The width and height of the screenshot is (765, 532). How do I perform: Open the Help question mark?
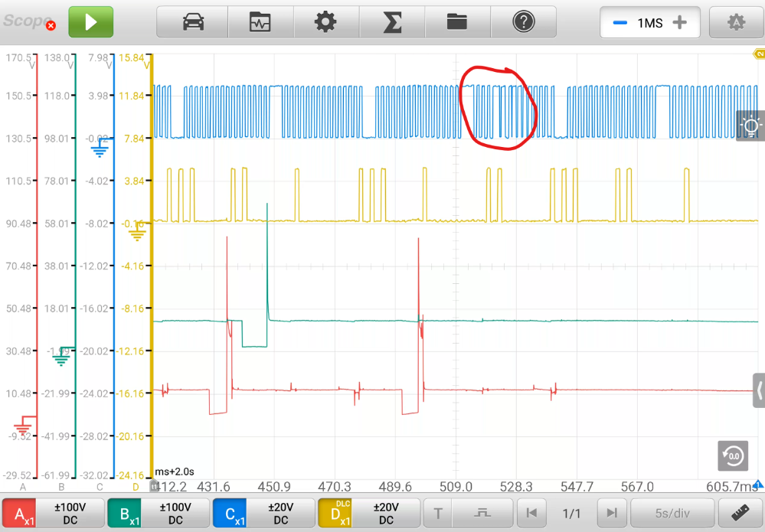coord(524,22)
